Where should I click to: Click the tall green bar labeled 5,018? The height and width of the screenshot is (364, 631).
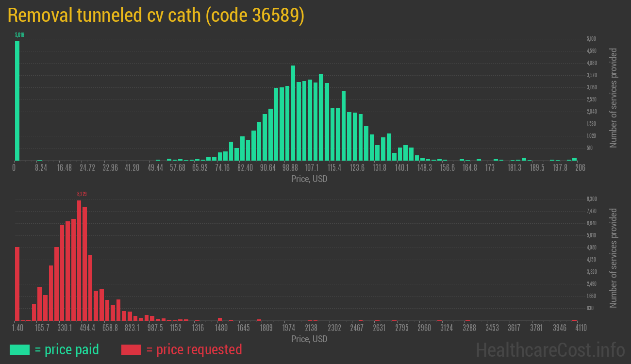point(17,101)
